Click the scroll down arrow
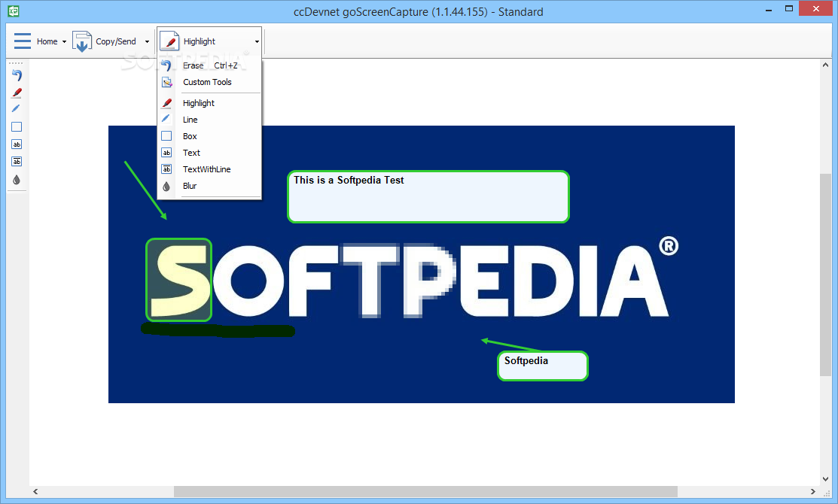838x504 pixels. pyautogui.click(x=826, y=479)
